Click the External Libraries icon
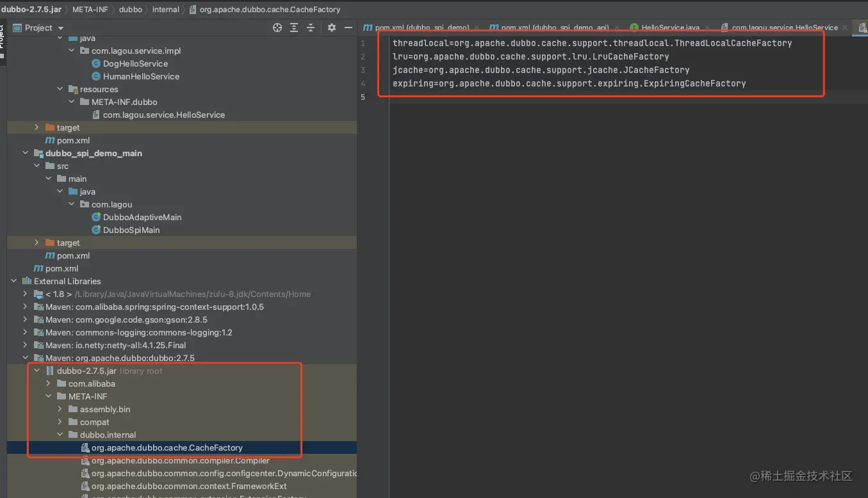 [x=27, y=281]
